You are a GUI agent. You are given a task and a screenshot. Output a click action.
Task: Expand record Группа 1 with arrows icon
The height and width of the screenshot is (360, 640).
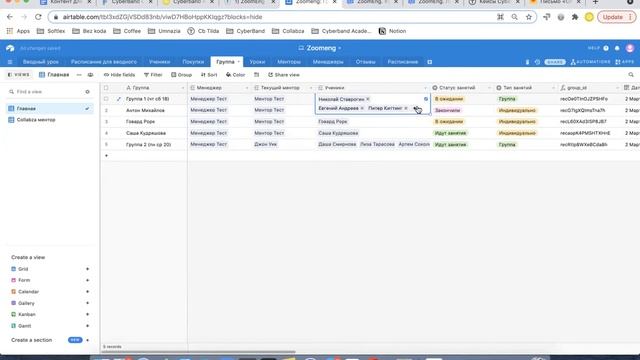click(119, 99)
